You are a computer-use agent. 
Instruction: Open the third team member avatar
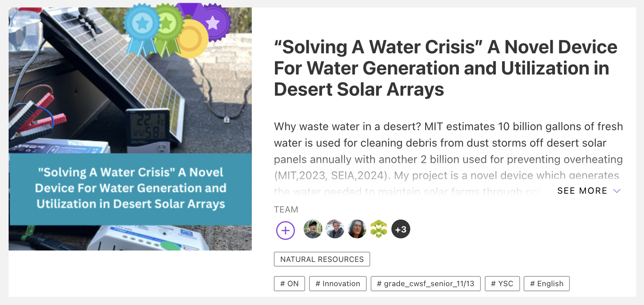tap(357, 229)
